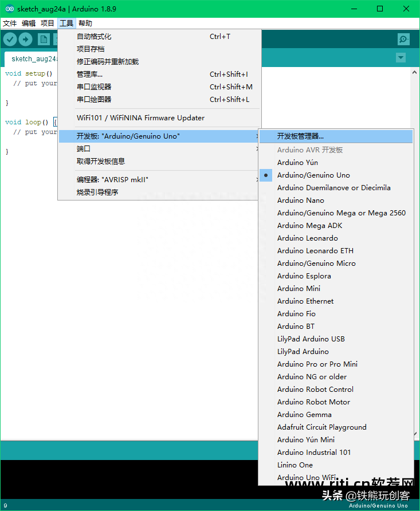Screen dimensions: 420x511
Task: Select Arduino Duemilanove or Diecimila board
Action: pos(336,188)
